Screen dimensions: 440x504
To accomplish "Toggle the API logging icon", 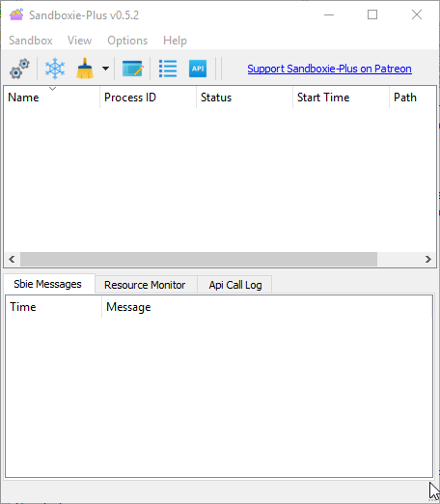I will click(x=198, y=69).
